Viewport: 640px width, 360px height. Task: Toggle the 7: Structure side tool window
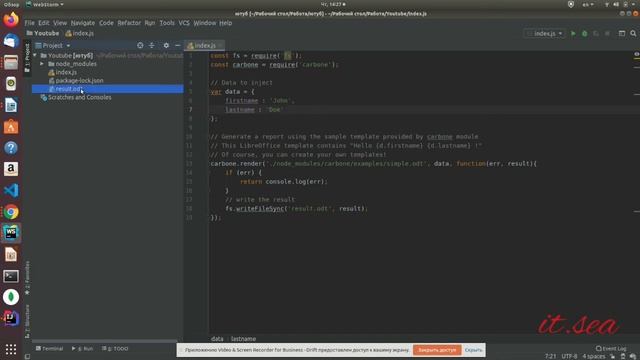[x=27, y=321]
